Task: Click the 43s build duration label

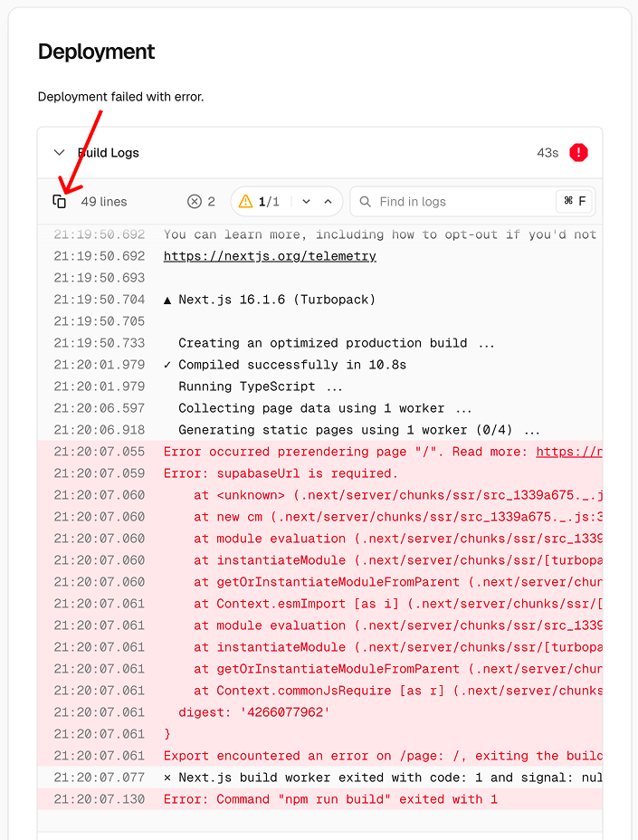Action: point(548,153)
